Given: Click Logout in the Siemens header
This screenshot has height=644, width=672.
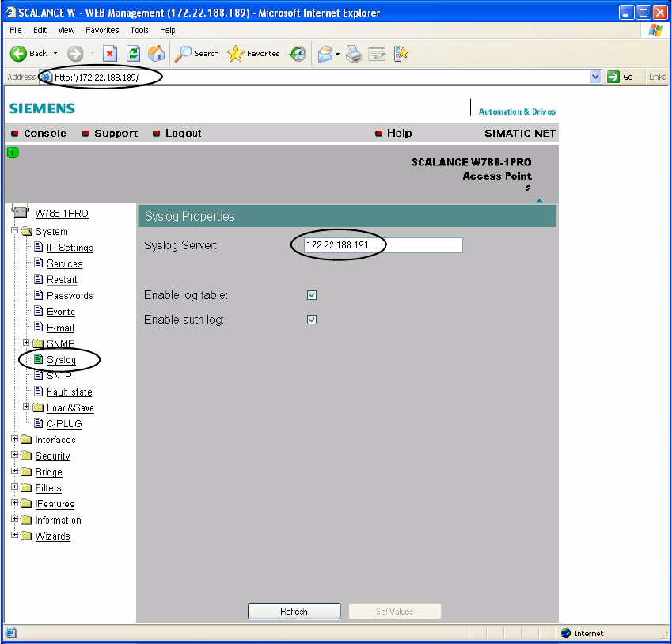Looking at the screenshot, I should tap(183, 134).
